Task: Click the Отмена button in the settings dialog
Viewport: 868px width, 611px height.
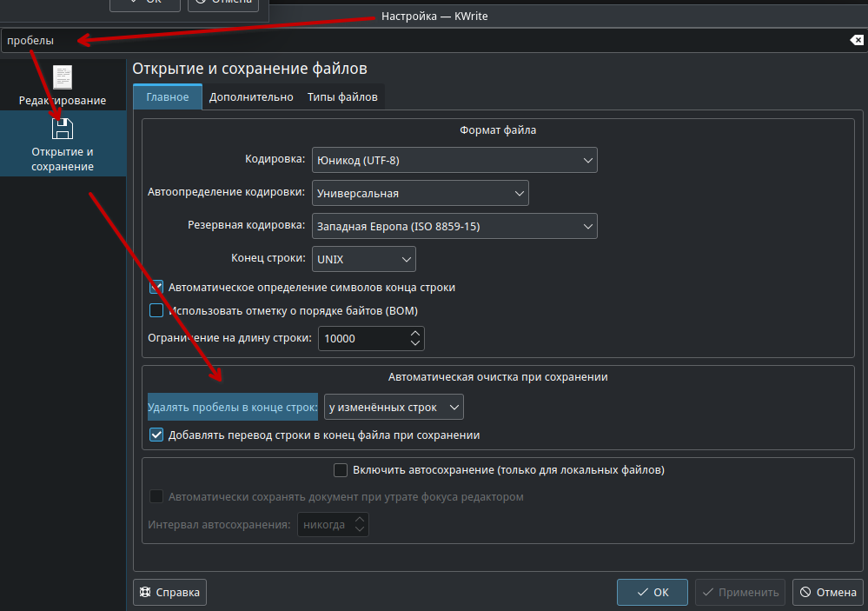Action: (828, 592)
